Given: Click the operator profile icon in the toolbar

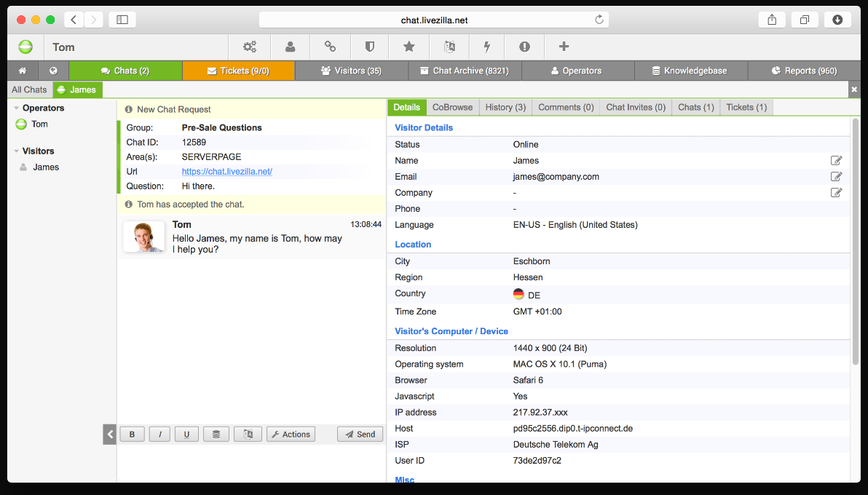Looking at the screenshot, I should (x=290, y=46).
